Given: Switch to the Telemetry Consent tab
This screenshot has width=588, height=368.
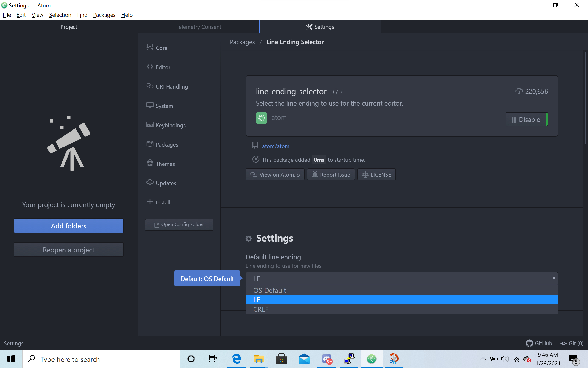Looking at the screenshot, I should click(x=199, y=26).
